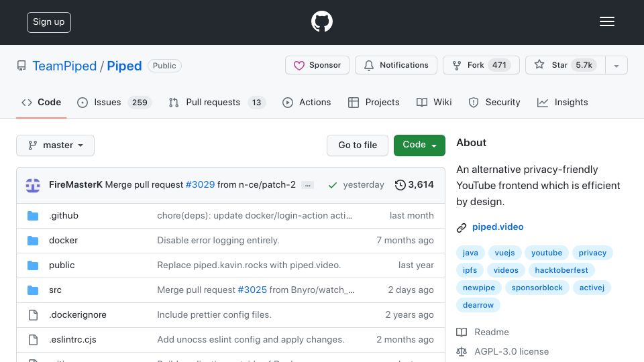Click the .dockerignore file icon
644x362 pixels.
point(34,315)
